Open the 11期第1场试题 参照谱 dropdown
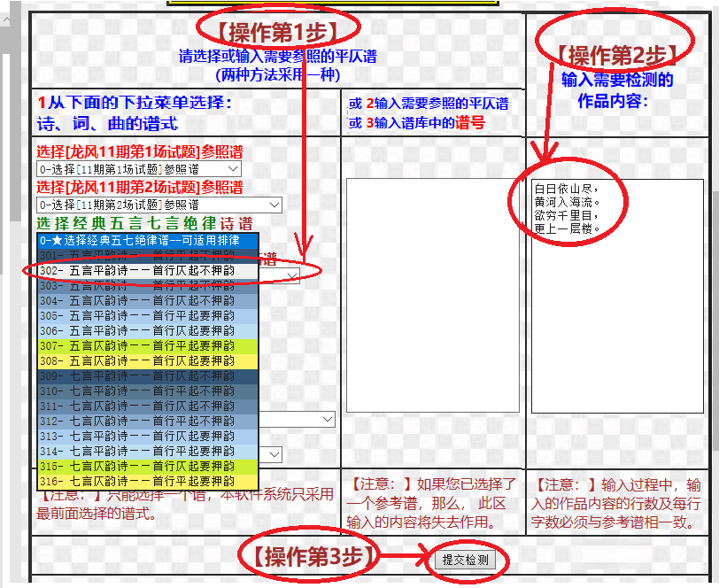 coord(138,168)
